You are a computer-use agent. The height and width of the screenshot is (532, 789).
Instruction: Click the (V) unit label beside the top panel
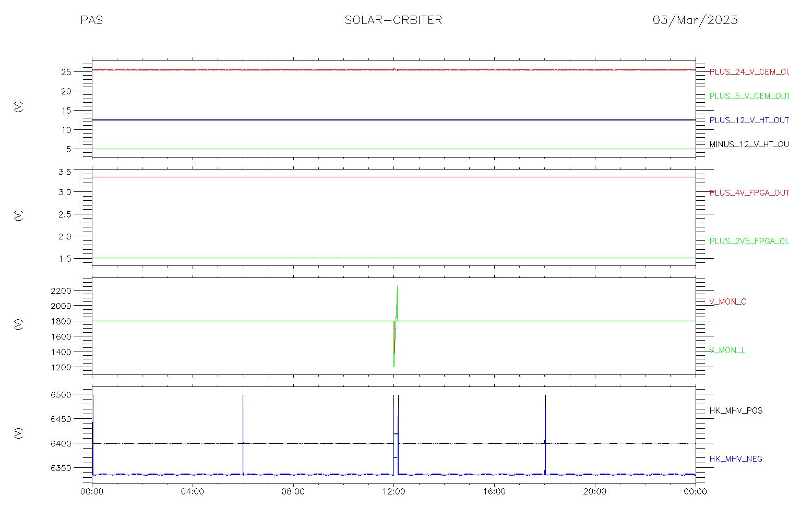tap(18, 107)
